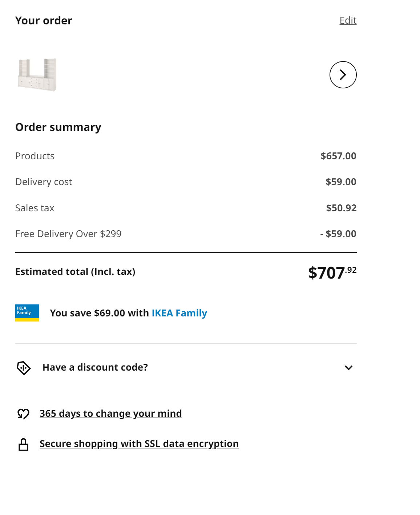Select the furniture product thumbnail

[37, 74]
